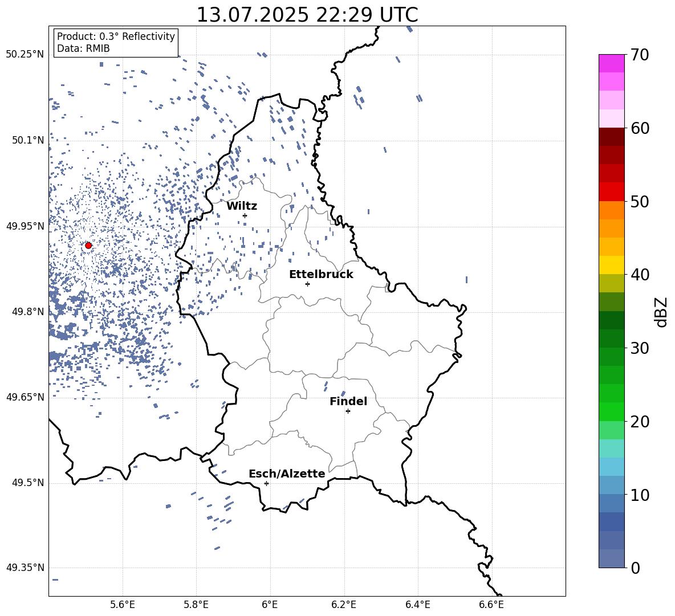
Task: Click the 20 tick on colorbar
Action: point(640,422)
